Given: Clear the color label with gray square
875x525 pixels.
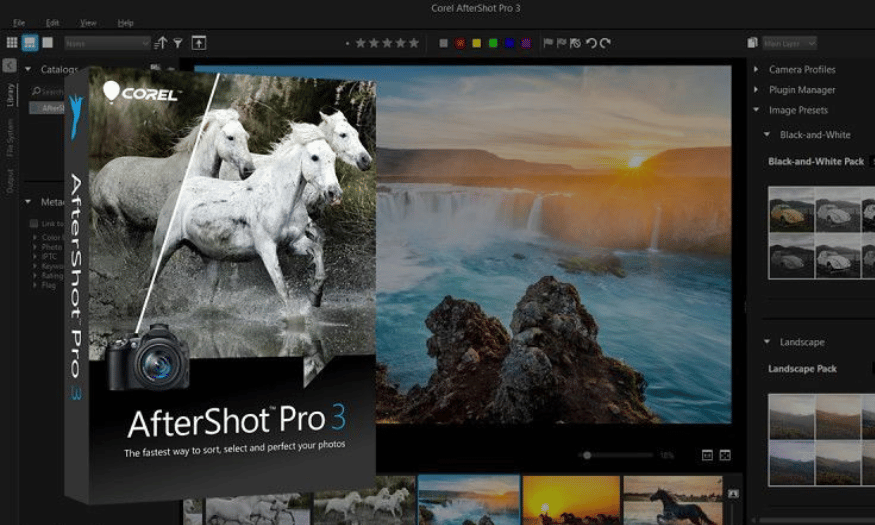Looking at the screenshot, I should 444,43.
